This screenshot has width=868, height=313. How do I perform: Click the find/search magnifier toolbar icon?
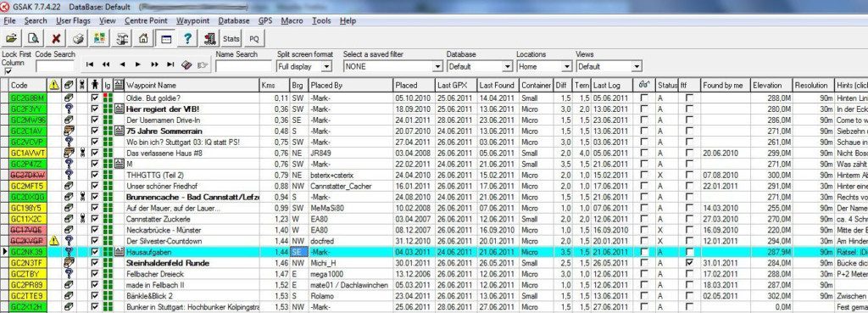33,39
